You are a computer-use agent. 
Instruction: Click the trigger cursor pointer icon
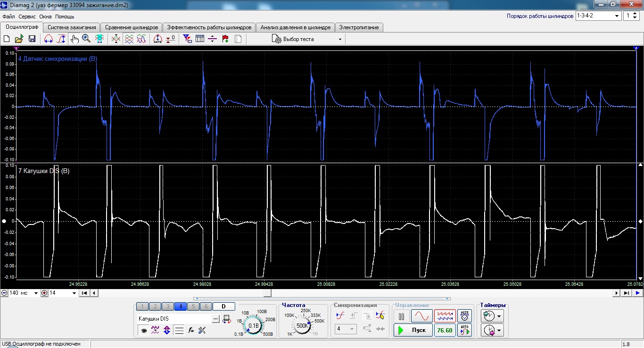tap(380, 315)
